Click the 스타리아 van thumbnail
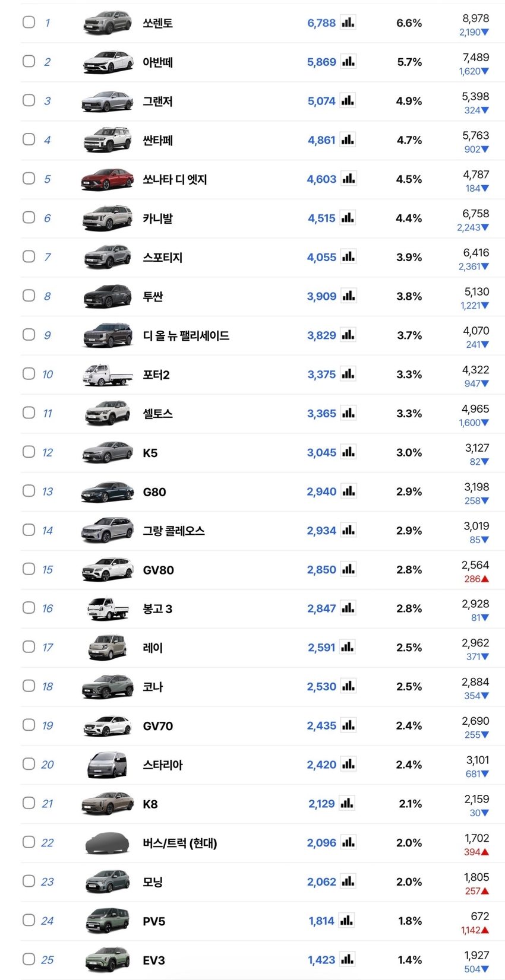505x980 pixels. pos(108,765)
